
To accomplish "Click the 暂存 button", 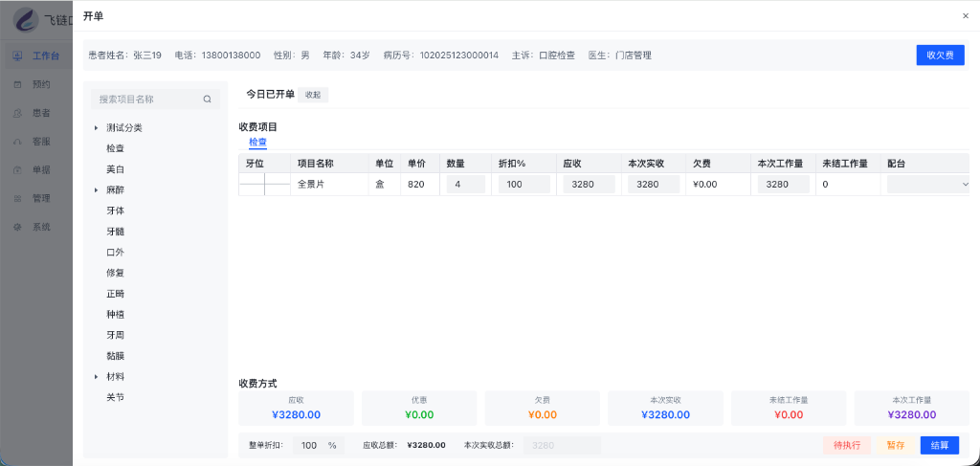I will pyautogui.click(x=896, y=445).
